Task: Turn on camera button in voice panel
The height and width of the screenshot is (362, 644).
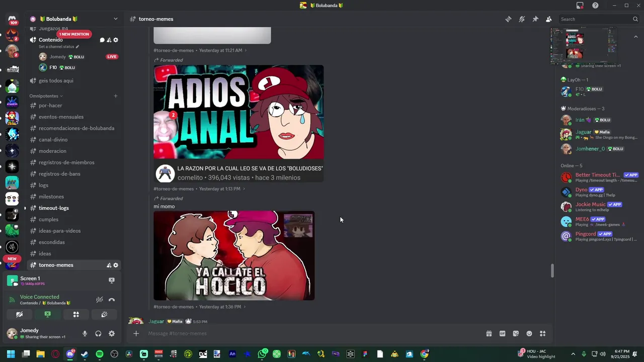Action: tap(19, 314)
